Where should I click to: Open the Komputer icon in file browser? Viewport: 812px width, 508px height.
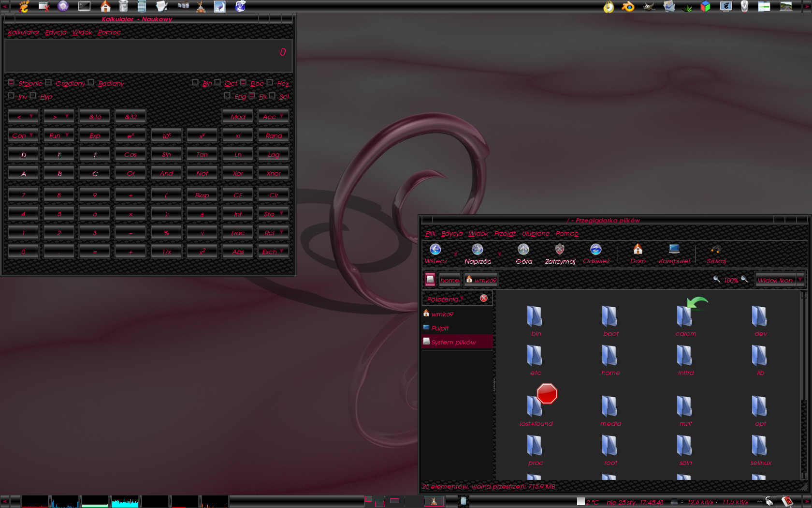(674, 249)
